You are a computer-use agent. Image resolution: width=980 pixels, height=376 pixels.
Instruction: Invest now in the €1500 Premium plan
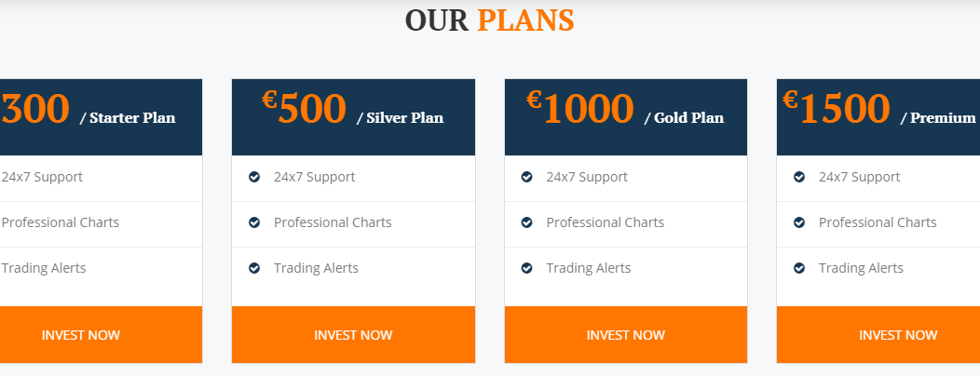point(878,335)
